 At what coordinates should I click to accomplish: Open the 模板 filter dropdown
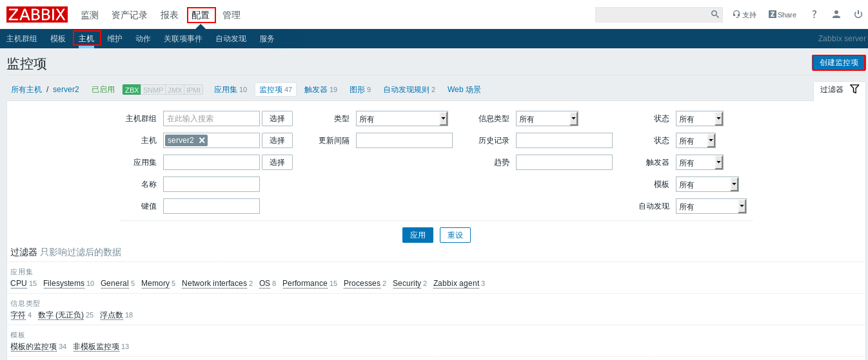[x=707, y=184]
